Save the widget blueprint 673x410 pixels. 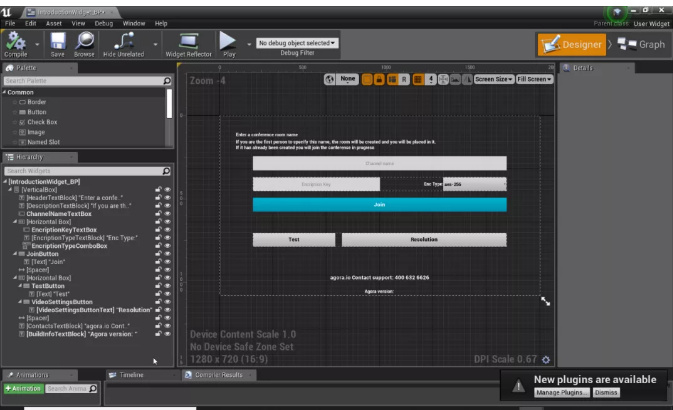click(58, 42)
